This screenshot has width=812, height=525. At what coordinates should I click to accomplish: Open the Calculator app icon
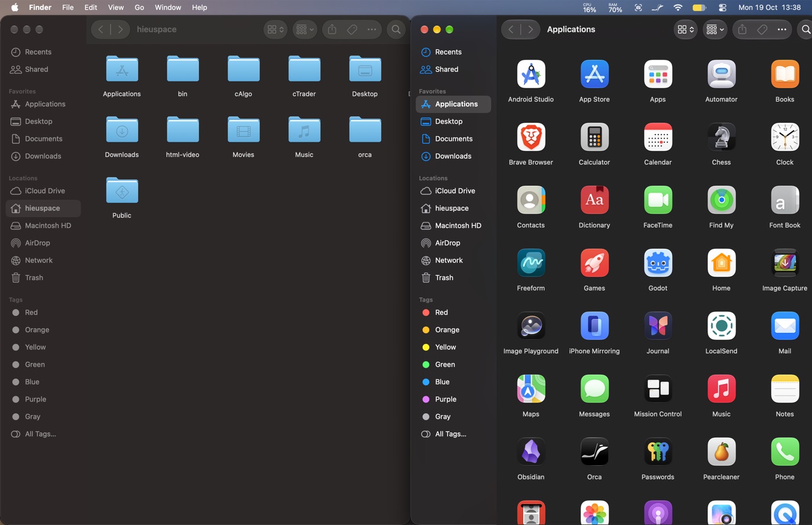(x=594, y=137)
